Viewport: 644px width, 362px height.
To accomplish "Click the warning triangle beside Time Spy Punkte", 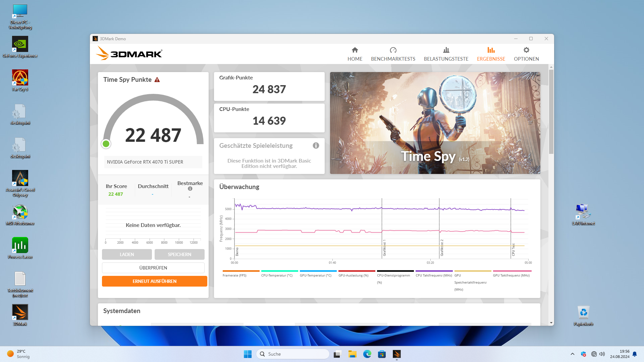I will [157, 80].
